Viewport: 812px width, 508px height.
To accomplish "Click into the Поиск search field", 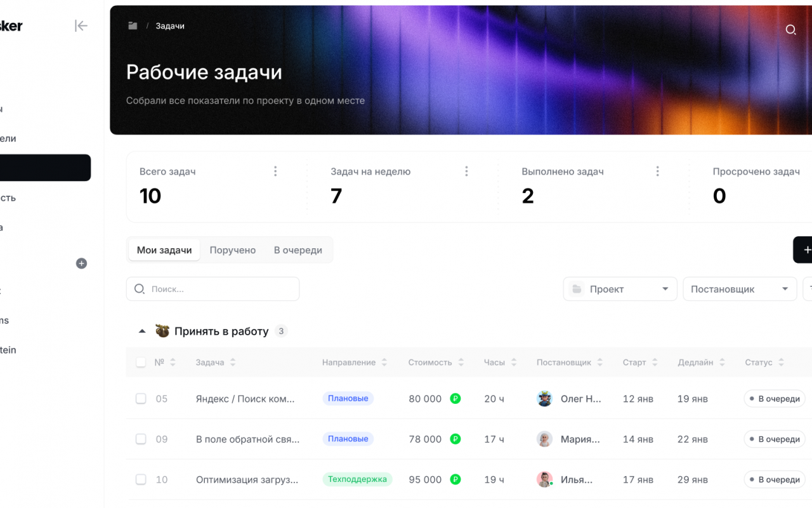I will pos(213,289).
